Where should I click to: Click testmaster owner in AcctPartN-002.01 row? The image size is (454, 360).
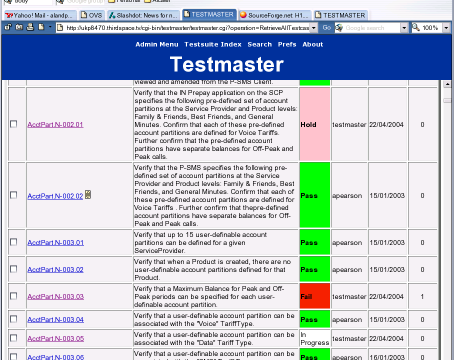point(349,125)
